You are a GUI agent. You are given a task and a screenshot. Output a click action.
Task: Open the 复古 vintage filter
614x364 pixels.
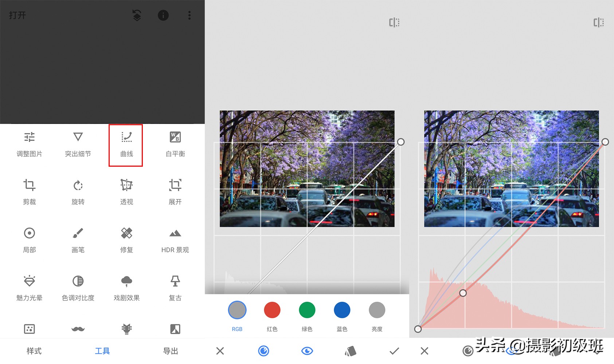tap(175, 289)
